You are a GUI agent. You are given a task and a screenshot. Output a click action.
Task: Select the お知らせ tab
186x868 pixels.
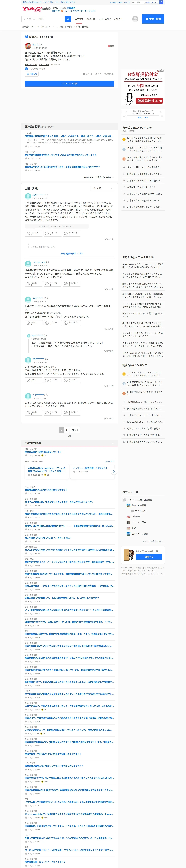tap(118, 19)
